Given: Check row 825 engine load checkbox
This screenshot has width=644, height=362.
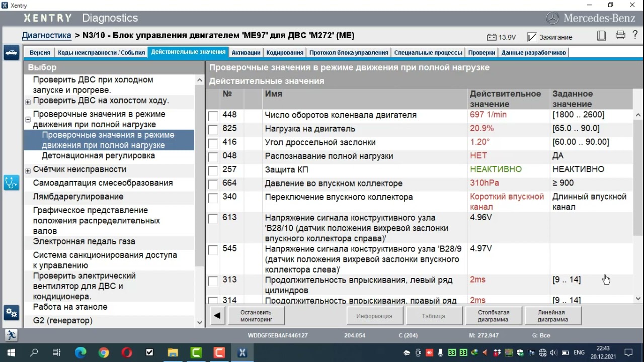Looking at the screenshot, I should pyautogui.click(x=213, y=130).
